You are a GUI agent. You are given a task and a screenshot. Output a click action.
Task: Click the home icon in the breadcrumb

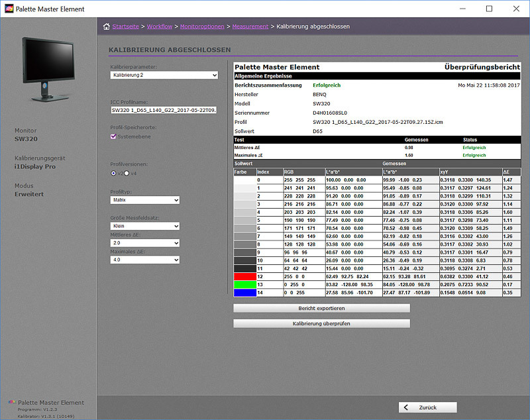coord(107,26)
